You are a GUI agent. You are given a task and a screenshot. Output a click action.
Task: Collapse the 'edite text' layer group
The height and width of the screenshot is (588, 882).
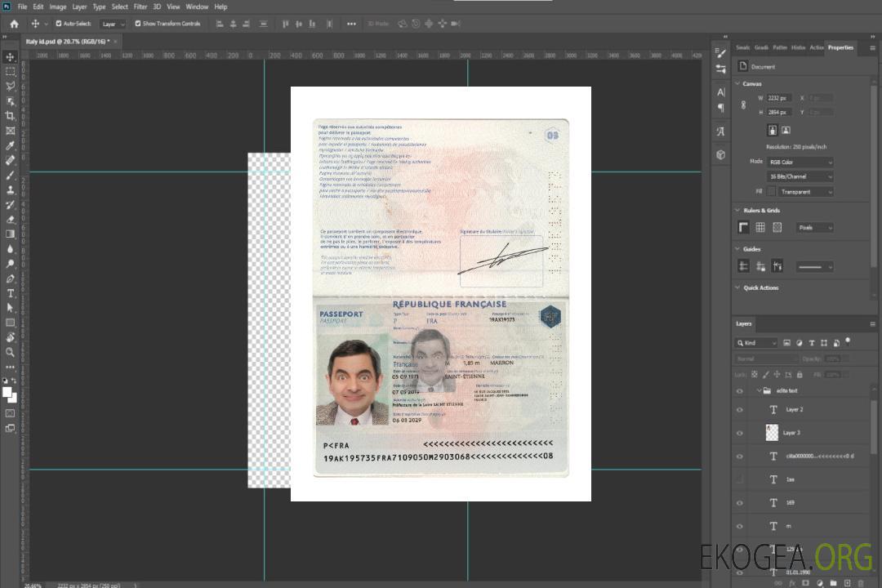pos(759,390)
